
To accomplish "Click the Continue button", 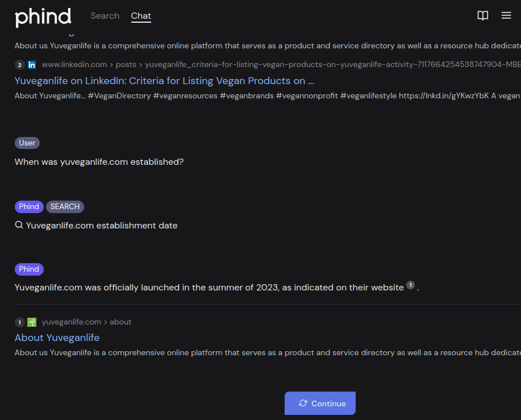I will click(x=320, y=403).
